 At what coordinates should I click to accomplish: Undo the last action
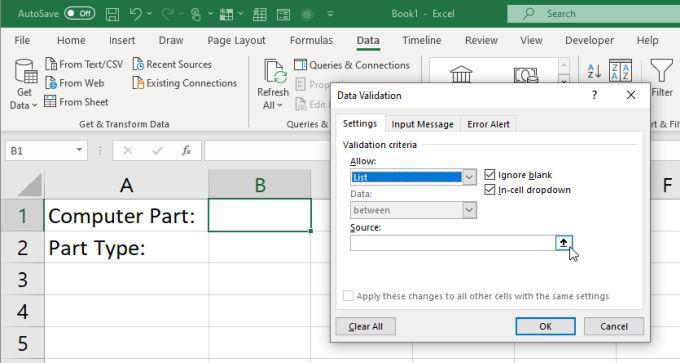(x=135, y=14)
